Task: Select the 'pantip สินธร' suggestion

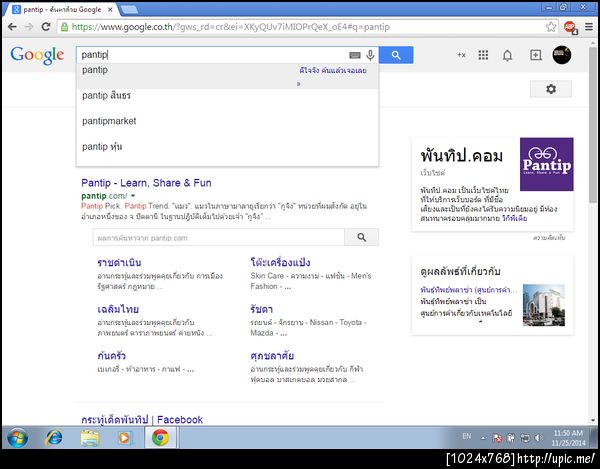Action: tap(228, 96)
